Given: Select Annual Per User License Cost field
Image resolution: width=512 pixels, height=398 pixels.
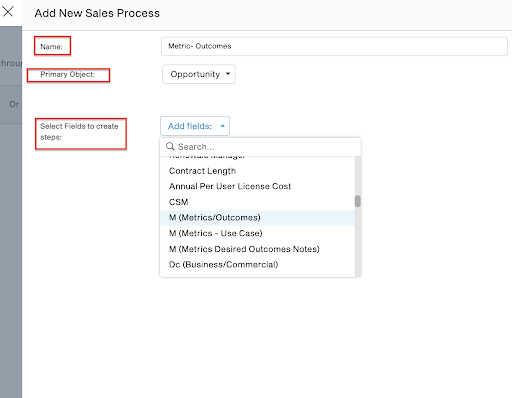Looking at the screenshot, I should [257, 186].
